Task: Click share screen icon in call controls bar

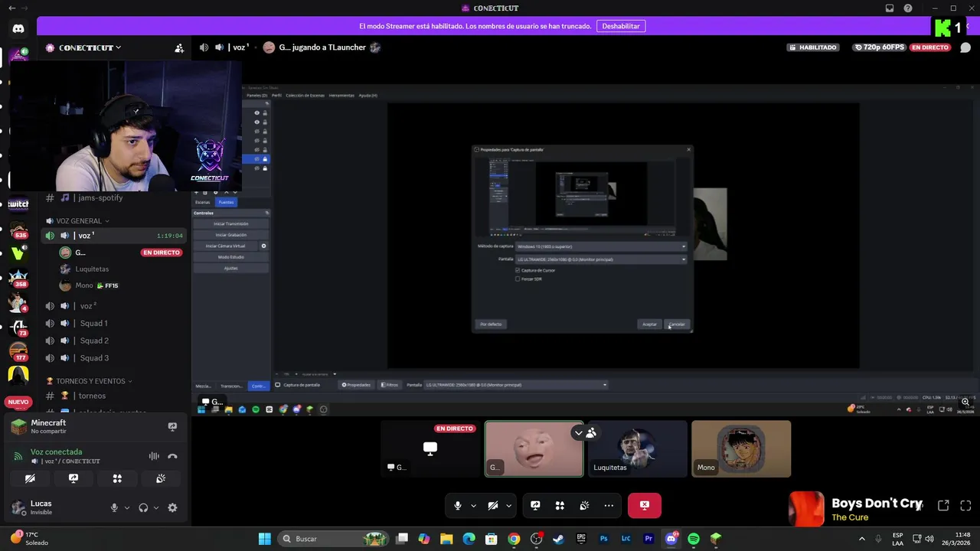Action: (x=535, y=505)
